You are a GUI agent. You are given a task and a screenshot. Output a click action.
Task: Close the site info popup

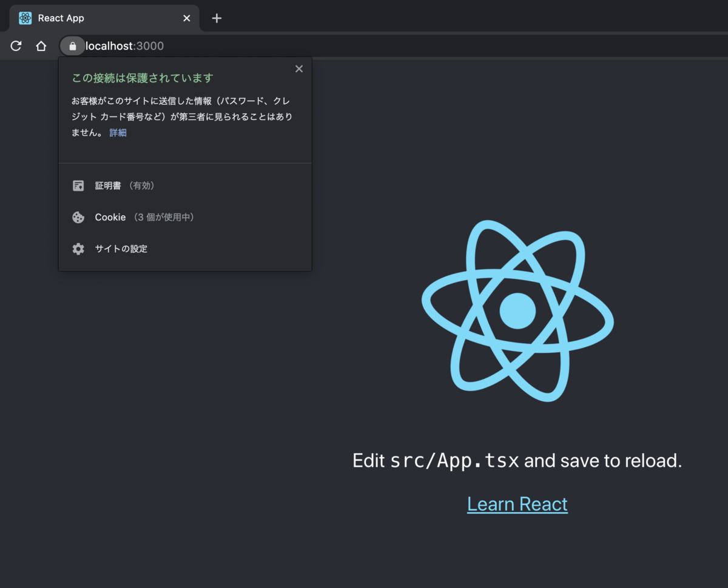pyautogui.click(x=299, y=69)
